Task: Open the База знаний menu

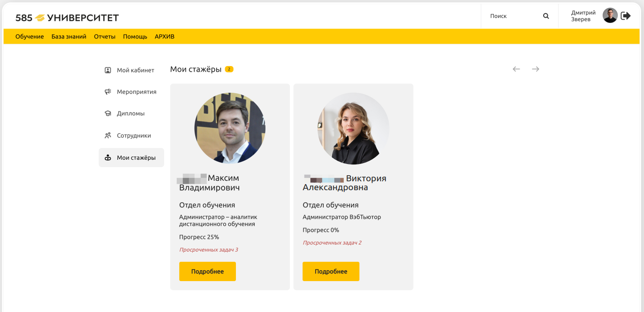Action: click(x=69, y=37)
